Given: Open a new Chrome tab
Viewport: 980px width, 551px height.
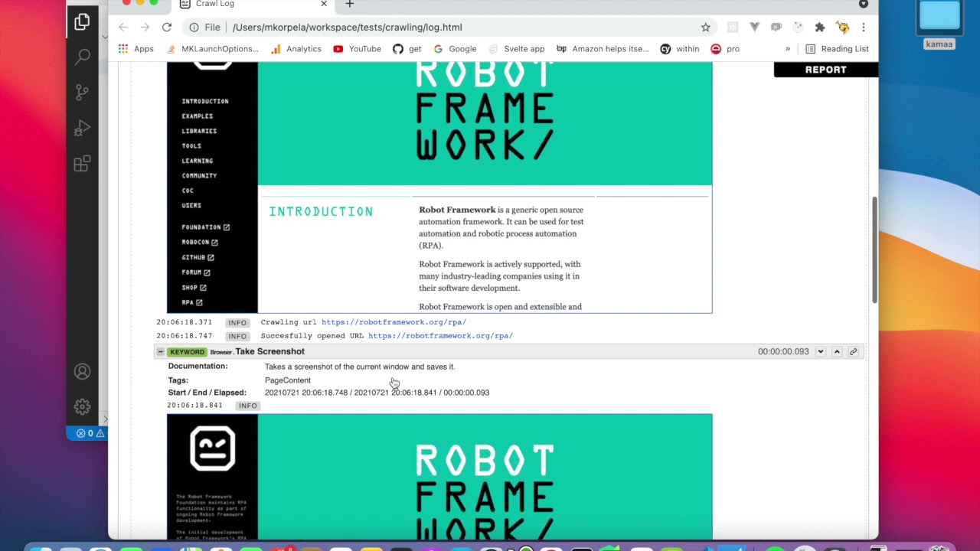Looking at the screenshot, I should click(x=349, y=4).
